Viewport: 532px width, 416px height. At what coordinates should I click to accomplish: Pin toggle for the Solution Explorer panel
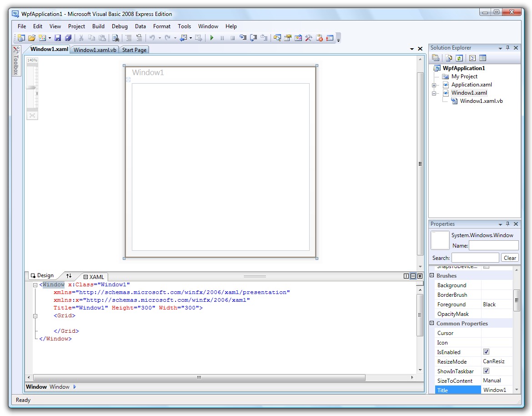[x=508, y=48]
